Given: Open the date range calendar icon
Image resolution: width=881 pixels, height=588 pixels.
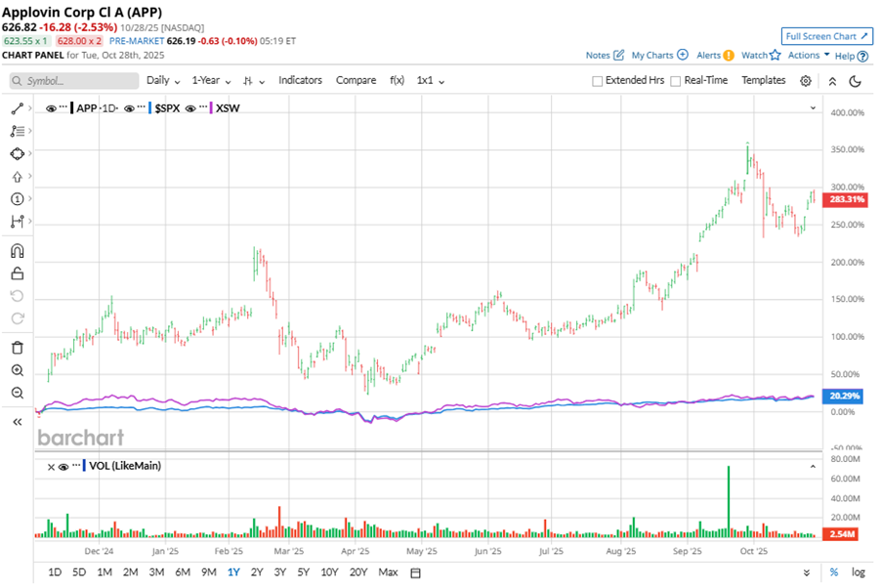Looking at the screenshot, I should click(x=415, y=572).
